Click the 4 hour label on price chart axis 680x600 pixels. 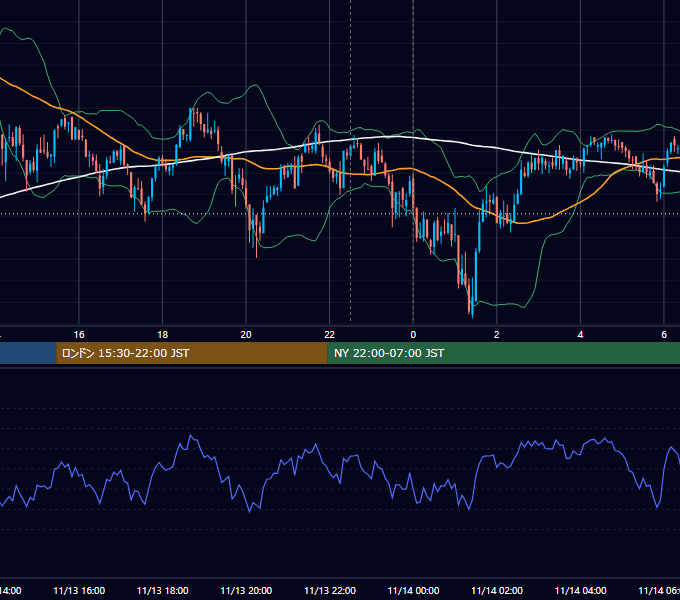pyautogui.click(x=580, y=335)
